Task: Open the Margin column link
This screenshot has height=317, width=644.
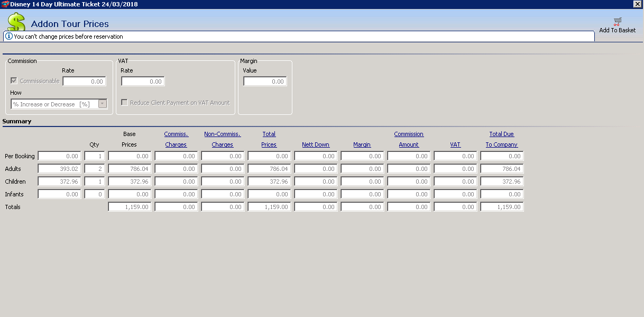Action: 362,144
